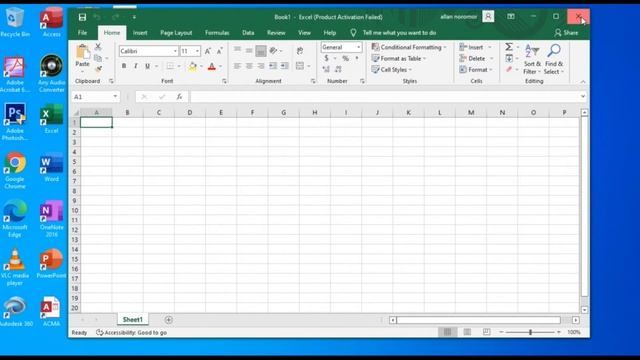Click the Insert cells button

click(x=475, y=47)
